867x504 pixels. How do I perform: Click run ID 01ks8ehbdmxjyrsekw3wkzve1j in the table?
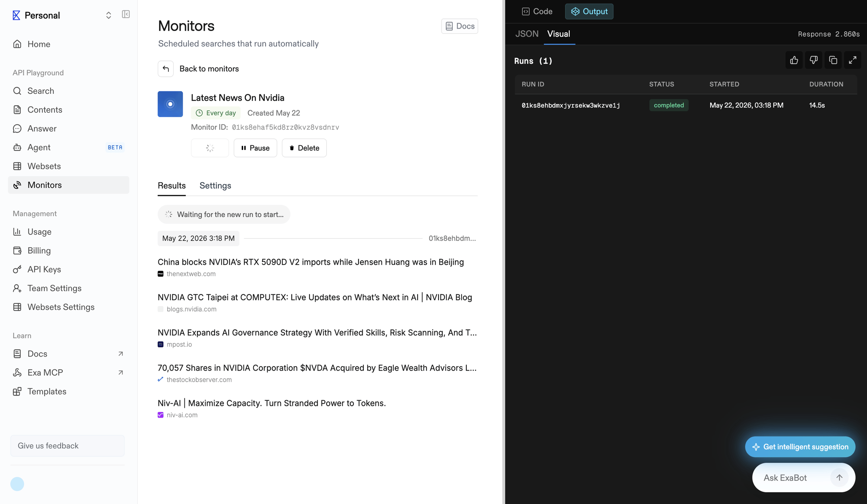(571, 105)
